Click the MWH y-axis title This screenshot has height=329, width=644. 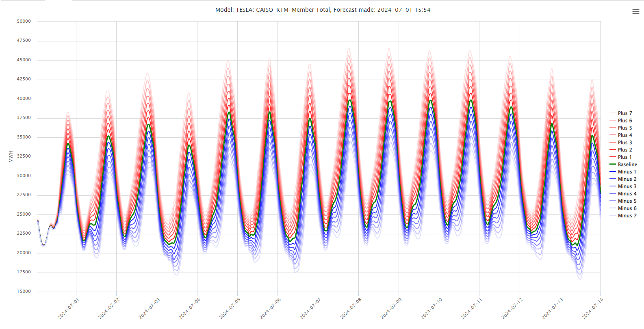pyautogui.click(x=11, y=156)
